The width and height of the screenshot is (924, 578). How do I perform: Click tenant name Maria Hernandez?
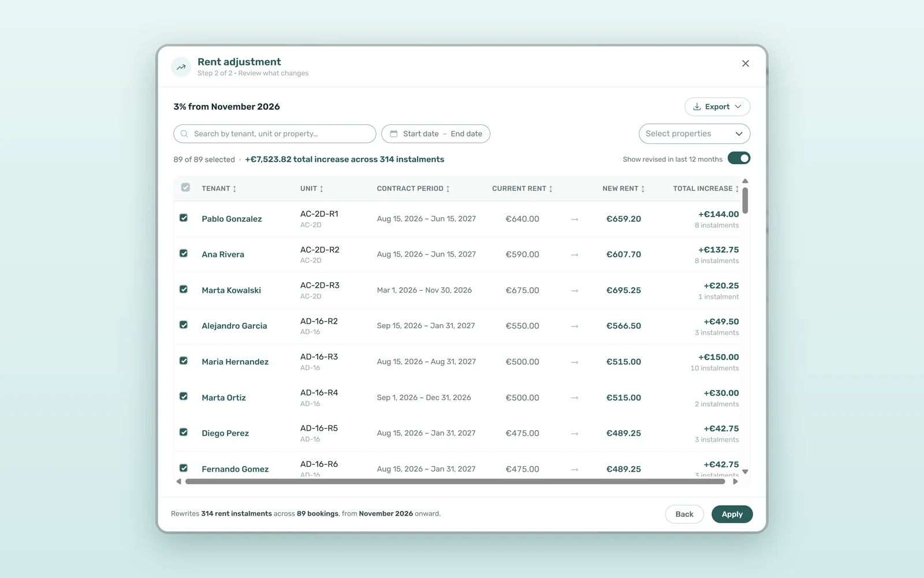pos(235,362)
